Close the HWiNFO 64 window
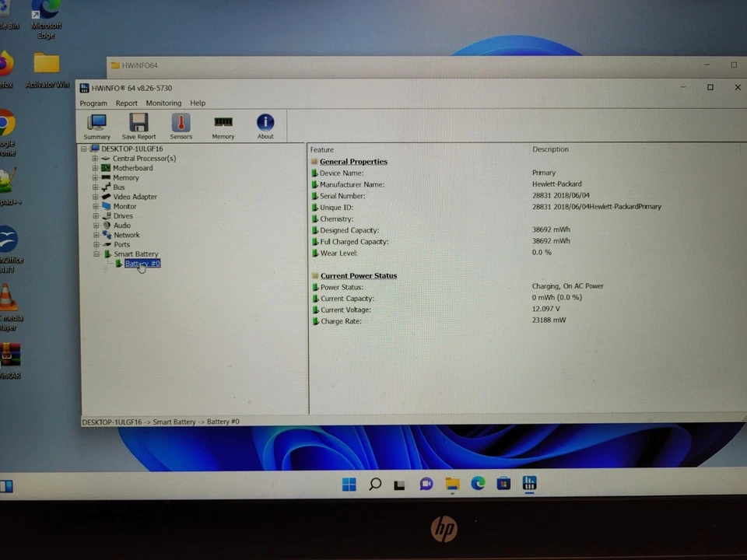747x560 pixels. pyautogui.click(x=738, y=87)
